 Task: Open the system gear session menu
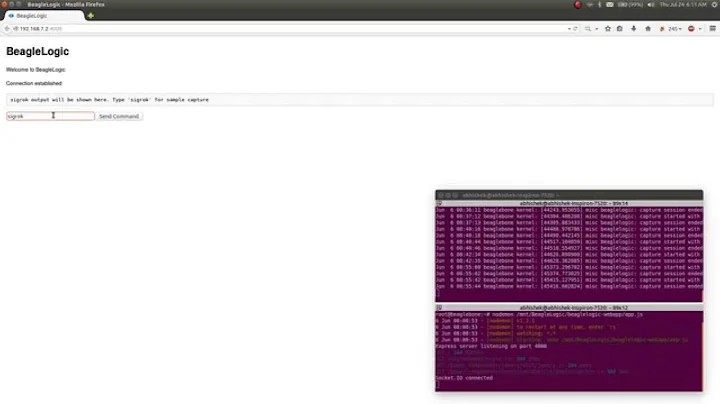[714, 5]
